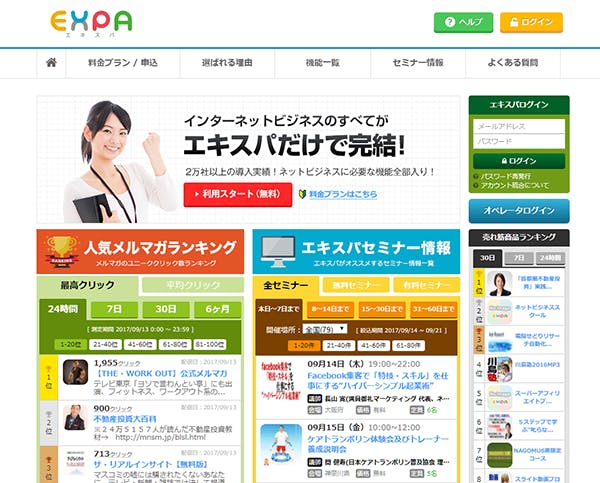The height and width of the screenshot is (483, 600).
Task: Select the 21-40位 rank range button
Action: pyautogui.click(x=105, y=344)
